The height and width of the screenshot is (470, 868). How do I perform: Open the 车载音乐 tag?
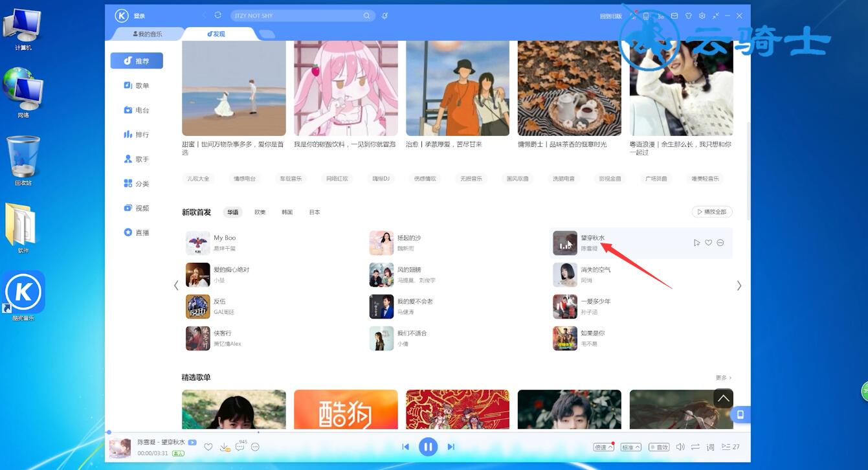pyautogui.click(x=291, y=179)
